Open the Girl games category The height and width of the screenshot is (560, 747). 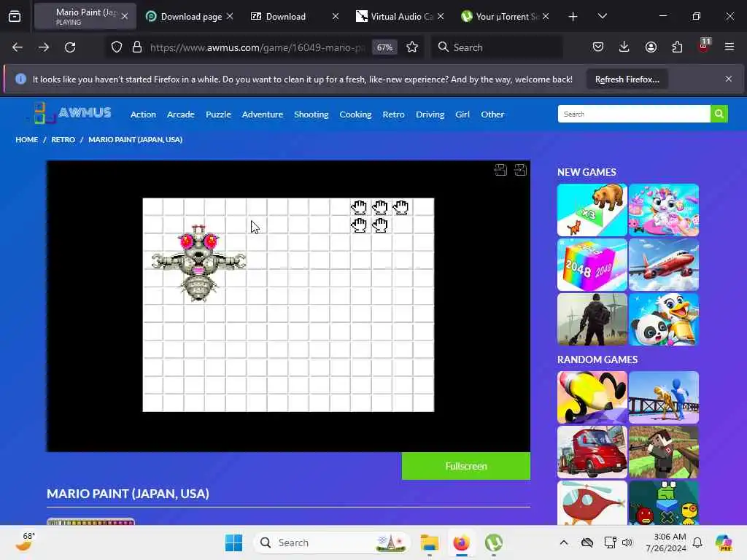pos(462,114)
